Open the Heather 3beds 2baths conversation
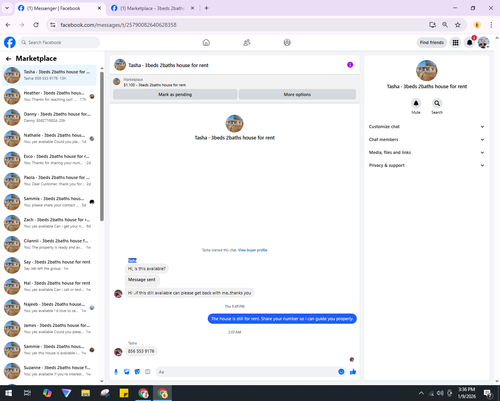This screenshot has width=500, height=401. pyautogui.click(x=49, y=96)
